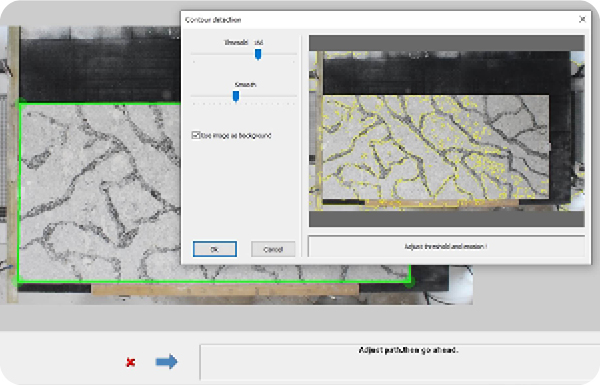Click the green path's bottom edge line

tap(214, 282)
